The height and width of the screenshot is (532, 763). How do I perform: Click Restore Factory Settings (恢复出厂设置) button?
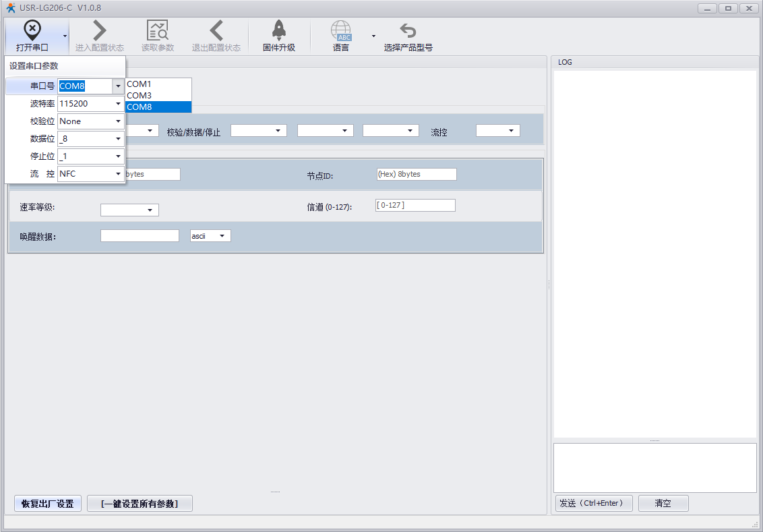(47, 504)
